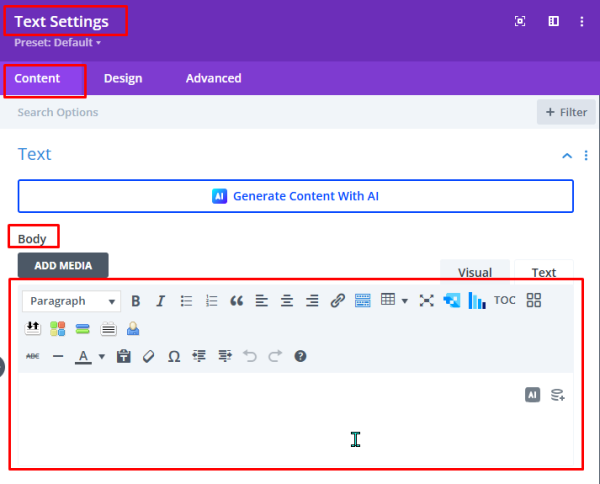Toggle strikethrough formatting

[32, 356]
